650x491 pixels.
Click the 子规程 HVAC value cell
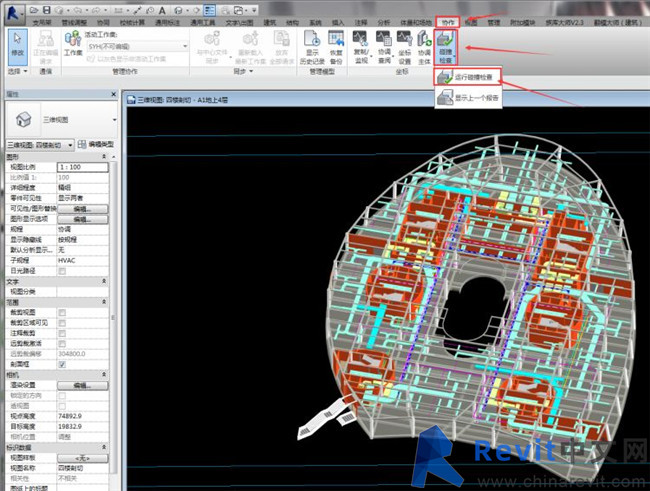[82, 260]
